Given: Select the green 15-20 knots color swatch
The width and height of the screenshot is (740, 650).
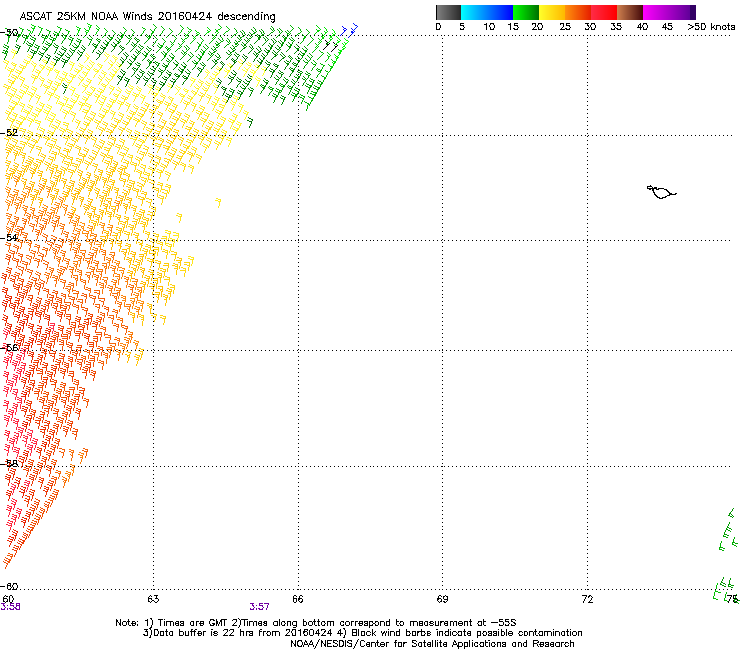Looking at the screenshot, I should tap(526, 12).
